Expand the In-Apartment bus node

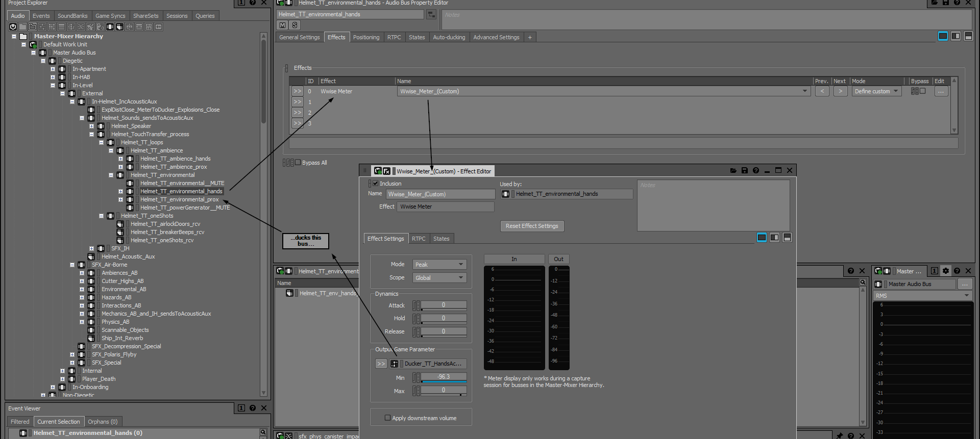tap(53, 69)
